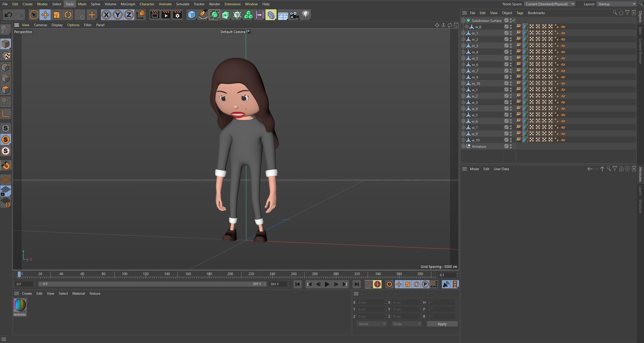
Task: Click the Cube primitive icon
Action: 192,15
